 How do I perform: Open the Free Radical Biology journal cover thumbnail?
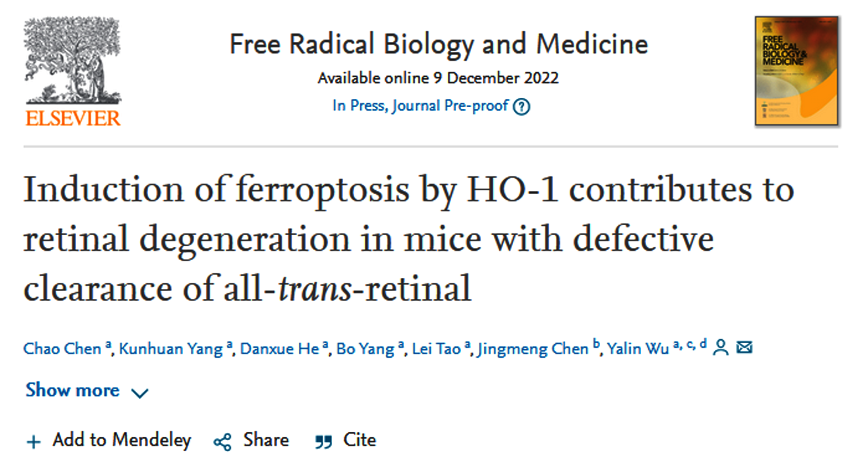coord(796,71)
